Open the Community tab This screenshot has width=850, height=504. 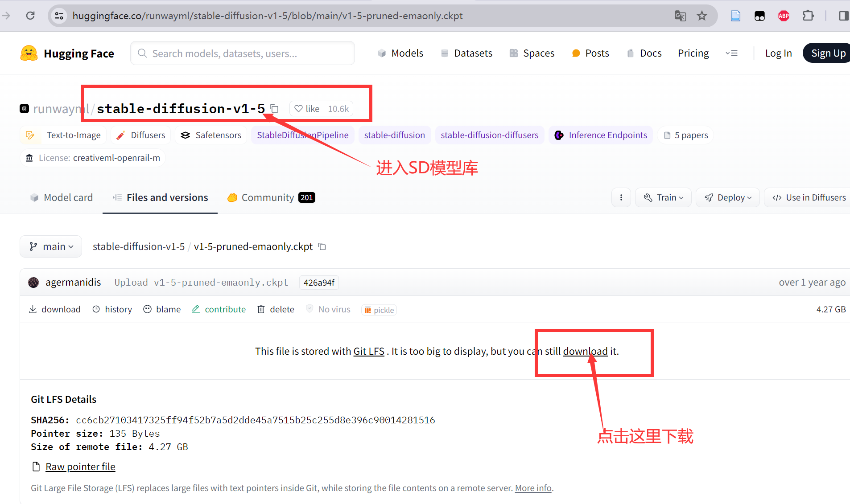pos(271,197)
